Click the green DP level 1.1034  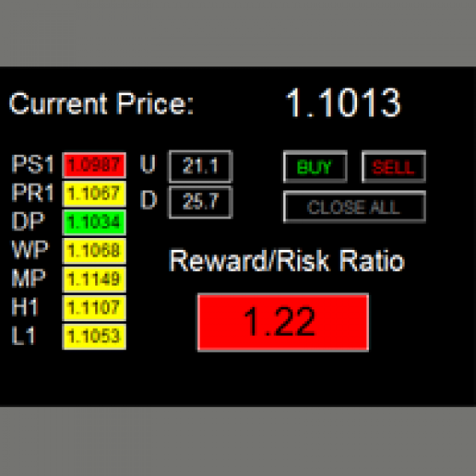click(x=94, y=222)
